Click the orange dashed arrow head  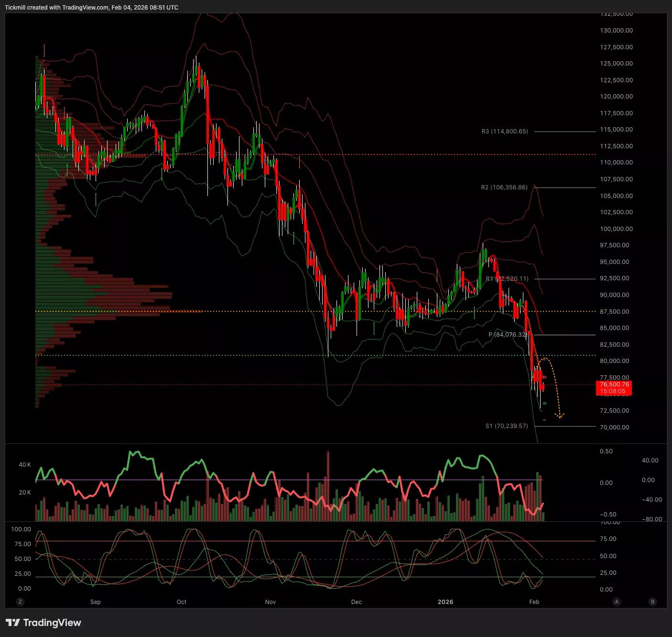[560, 415]
